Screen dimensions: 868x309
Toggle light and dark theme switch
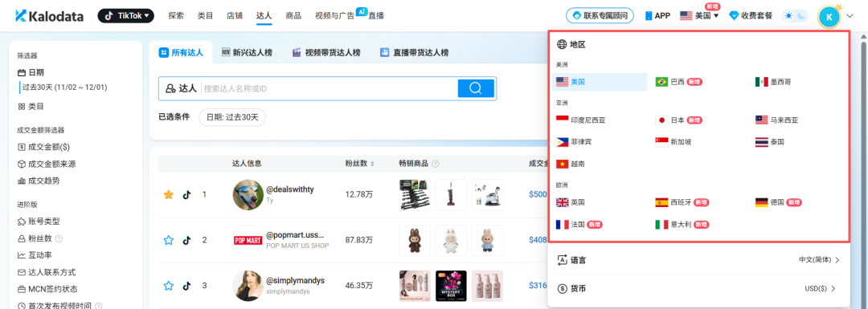(x=795, y=16)
